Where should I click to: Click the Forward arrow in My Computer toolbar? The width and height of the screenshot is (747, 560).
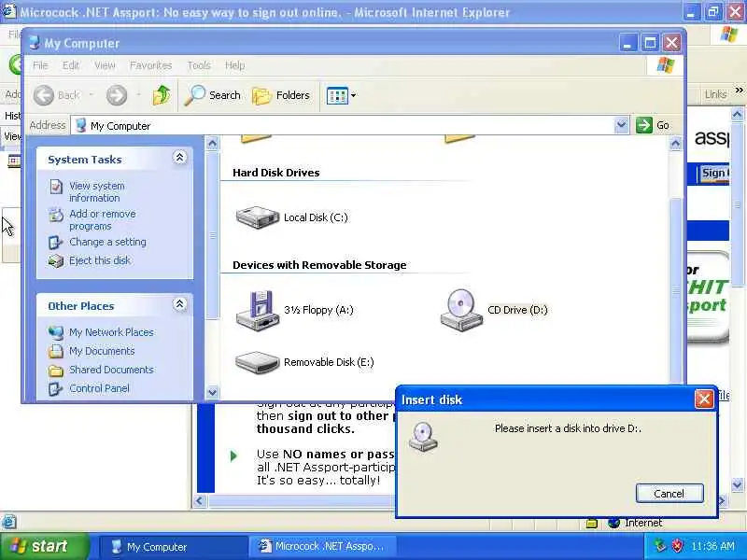117,95
